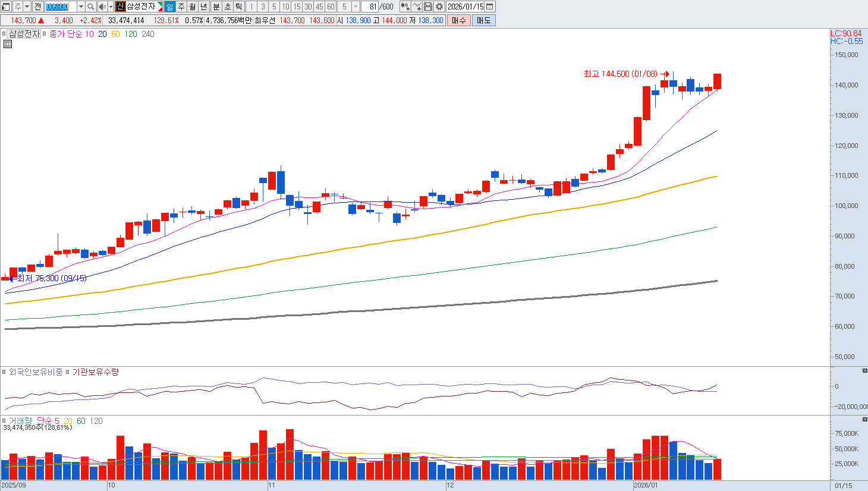Toggle the 외국인보유비중 indicator marker
This screenshot has width=868, height=491.
[x=4, y=372]
